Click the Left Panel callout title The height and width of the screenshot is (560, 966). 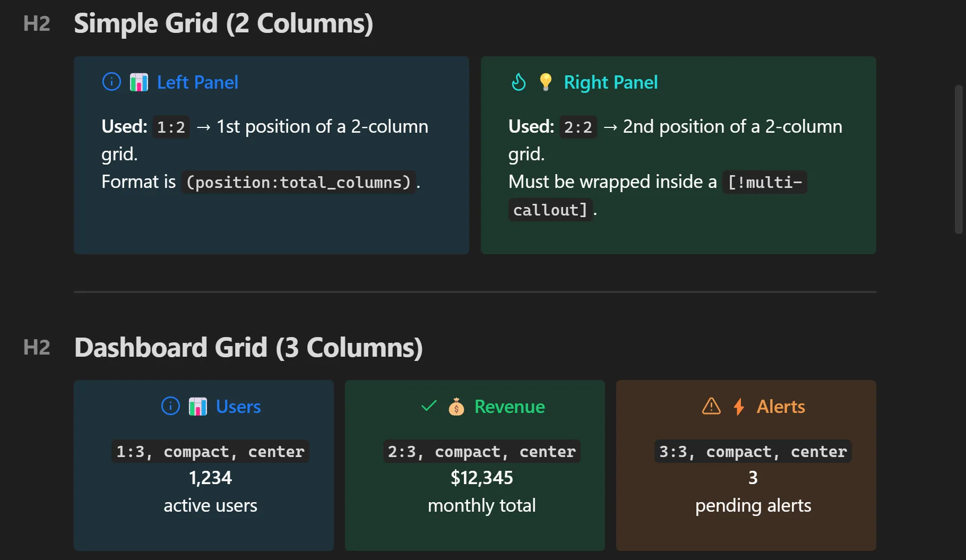197,82
